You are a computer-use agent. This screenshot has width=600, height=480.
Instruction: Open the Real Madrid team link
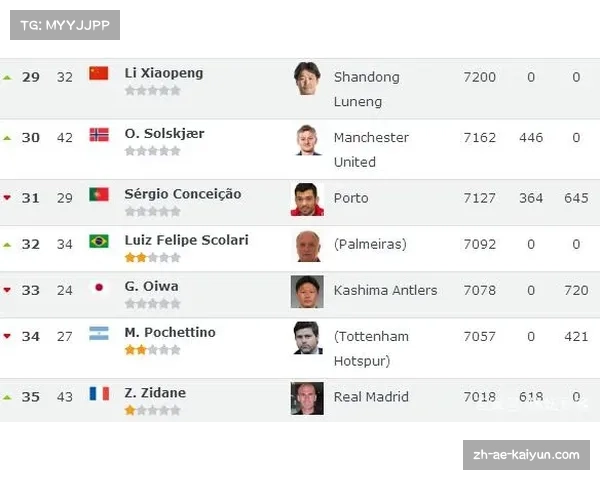(371, 397)
